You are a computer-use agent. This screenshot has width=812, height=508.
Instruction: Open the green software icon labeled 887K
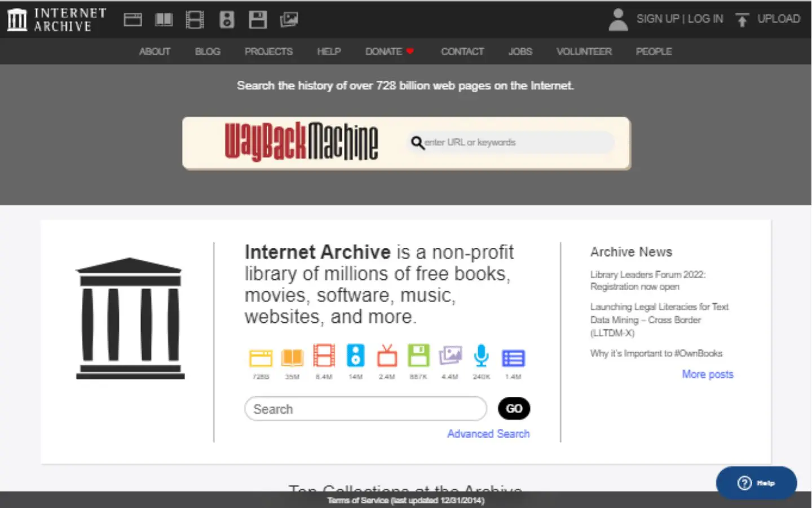point(418,356)
